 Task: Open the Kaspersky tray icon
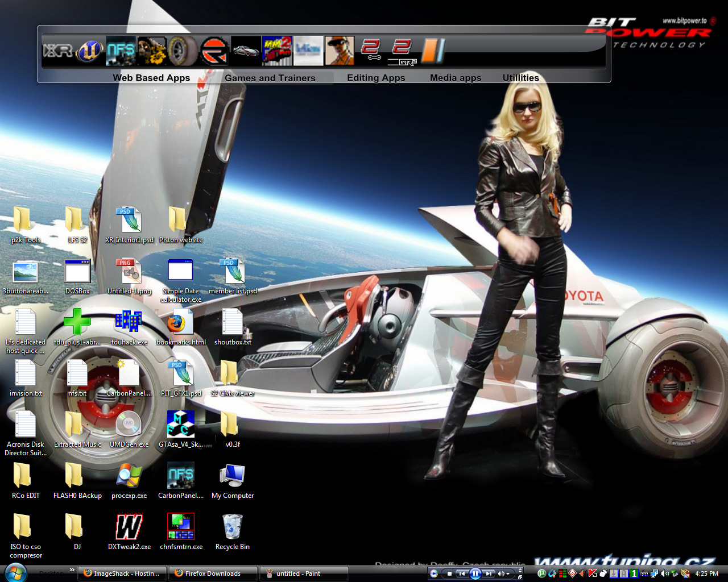(593, 573)
